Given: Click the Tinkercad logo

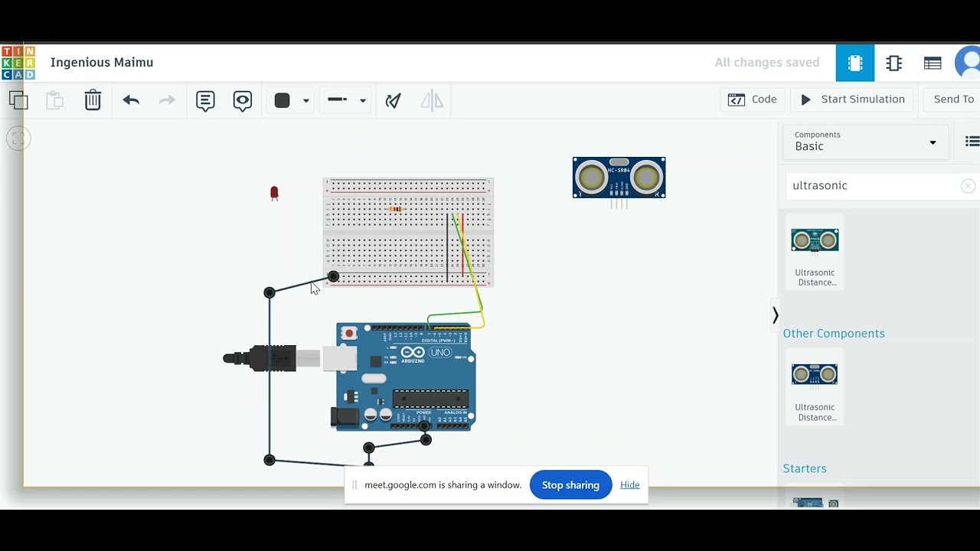Looking at the screenshot, I should coord(18,63).
